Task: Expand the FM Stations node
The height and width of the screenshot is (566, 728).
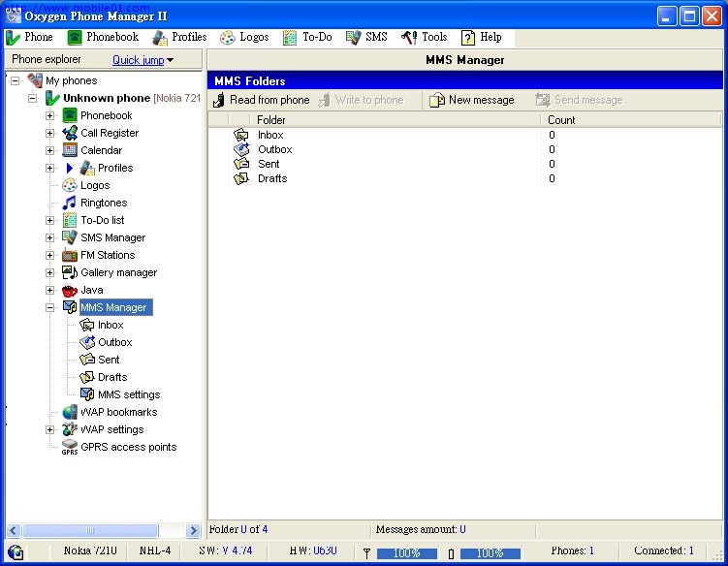Action: 49,255
